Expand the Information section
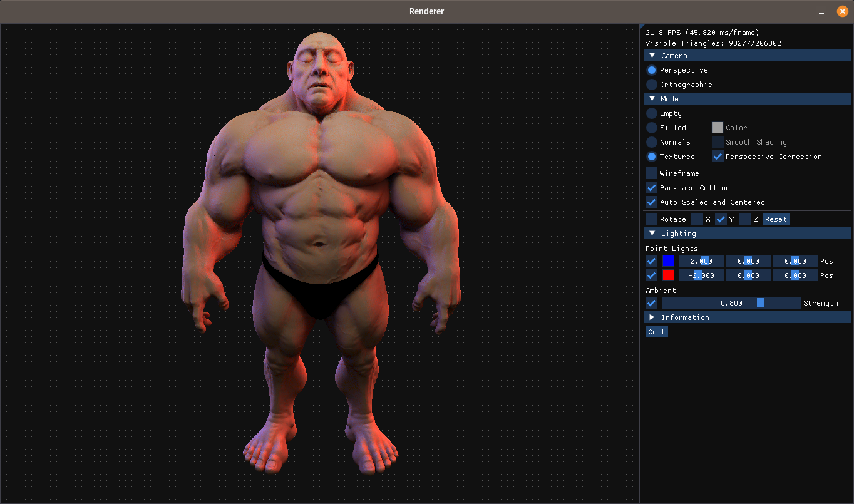Viewport: 854px width, 504px height. tap(748, 317)
